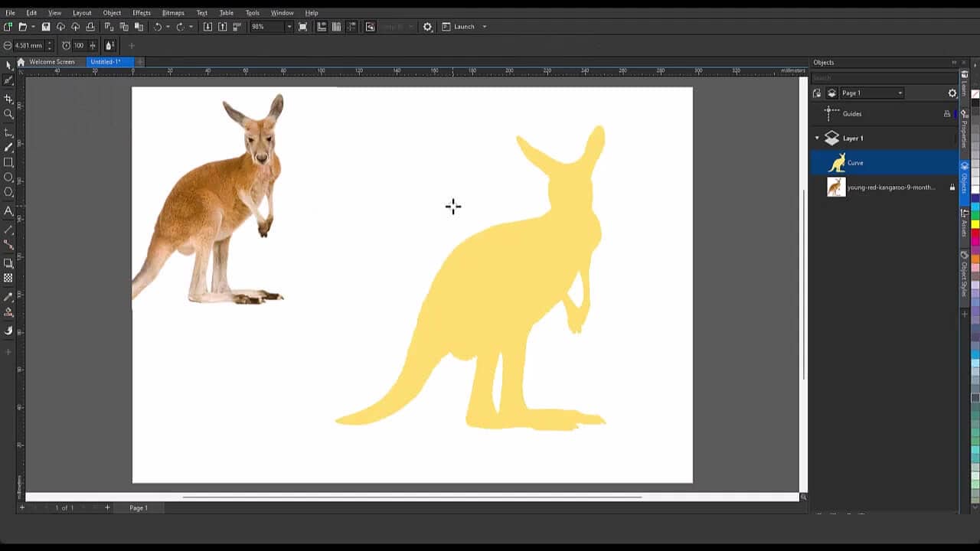Screen dimensions: 980x551
Task: Toggle printing for the Guides layer
Action: [x=947, y=114]
